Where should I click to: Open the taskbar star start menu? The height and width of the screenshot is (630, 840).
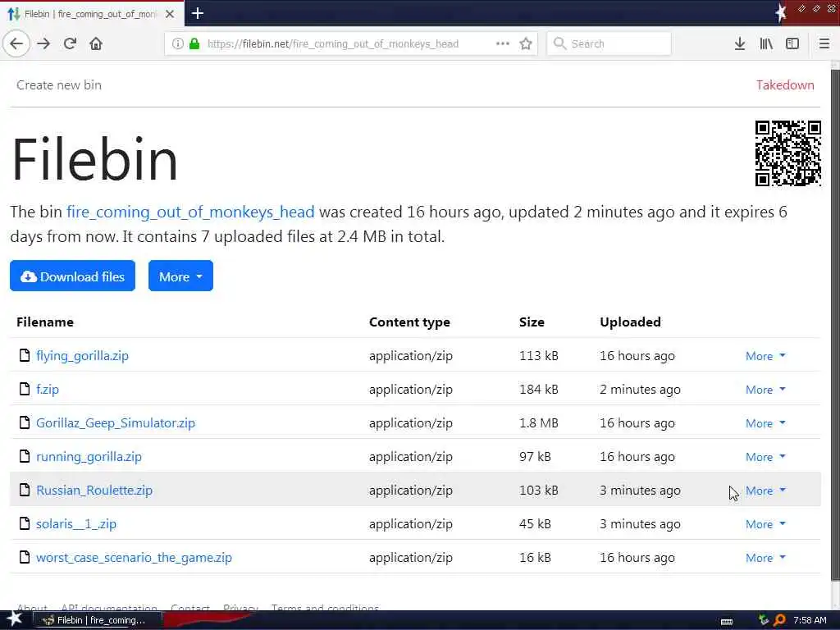(15, 619)
